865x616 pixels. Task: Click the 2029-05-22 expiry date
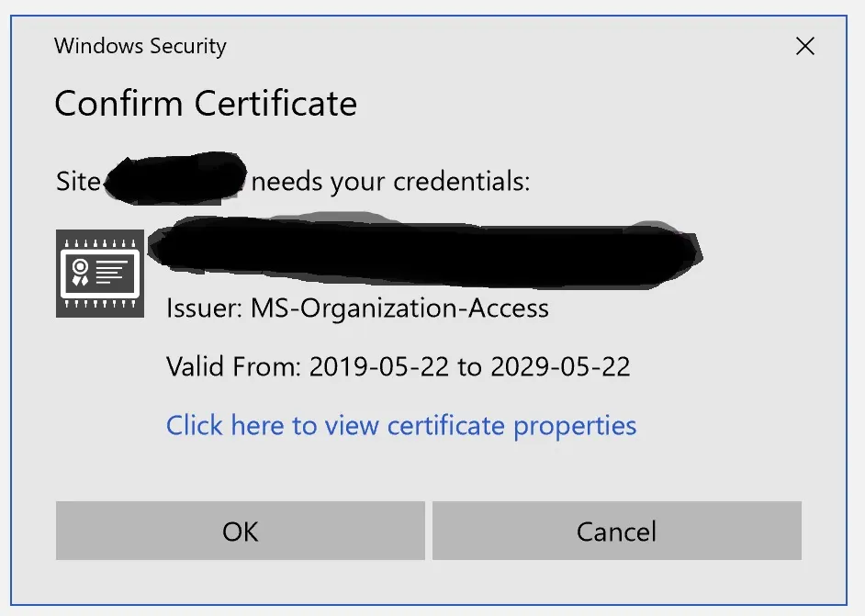[x=560, y=367]
